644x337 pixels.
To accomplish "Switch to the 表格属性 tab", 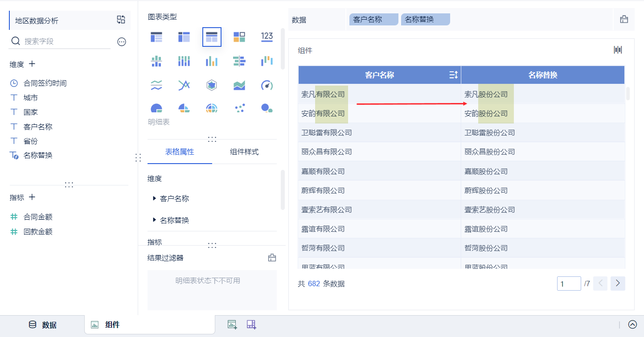I will [x=180, y=152].
